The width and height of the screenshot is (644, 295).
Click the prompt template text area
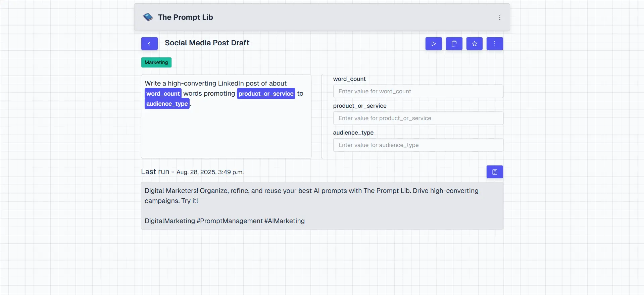[226, 116]
